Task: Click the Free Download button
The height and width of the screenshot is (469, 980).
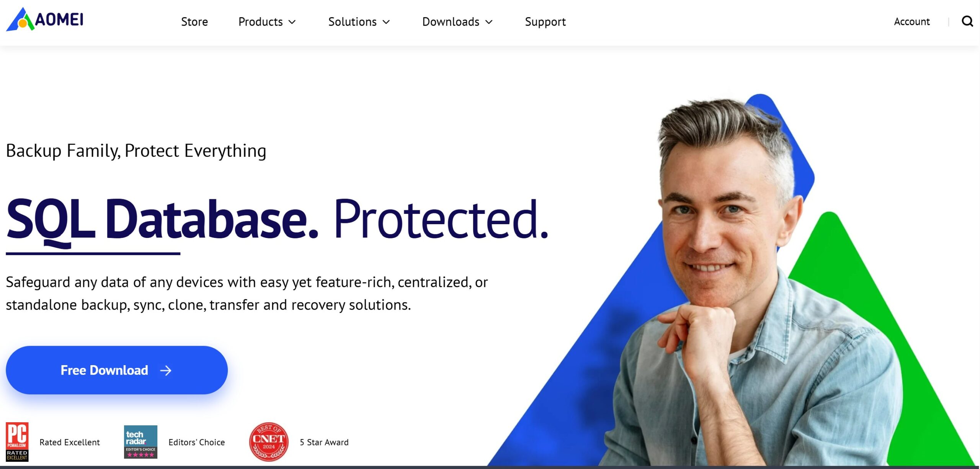Action: [x=117, y=370]
